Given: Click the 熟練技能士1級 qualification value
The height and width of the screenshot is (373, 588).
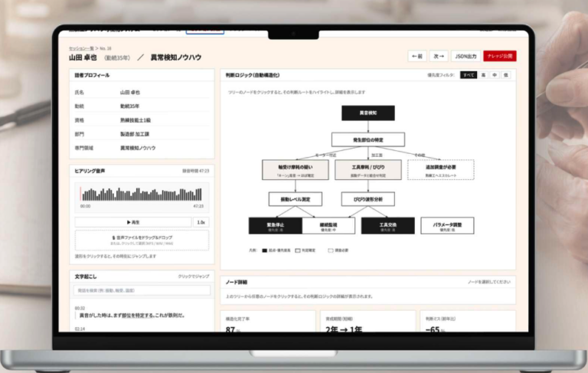Looking at the screenshot, I should pos(136,120).
